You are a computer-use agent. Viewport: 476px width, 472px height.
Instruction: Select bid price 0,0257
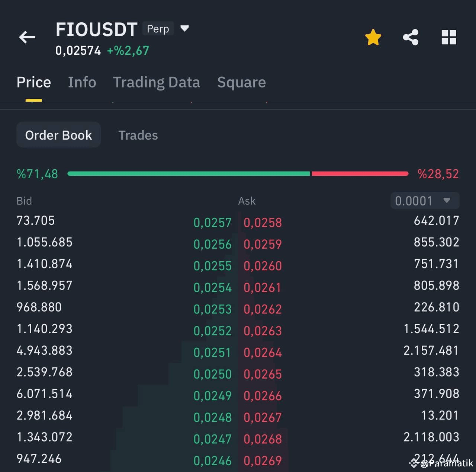(x=212, y=222)
